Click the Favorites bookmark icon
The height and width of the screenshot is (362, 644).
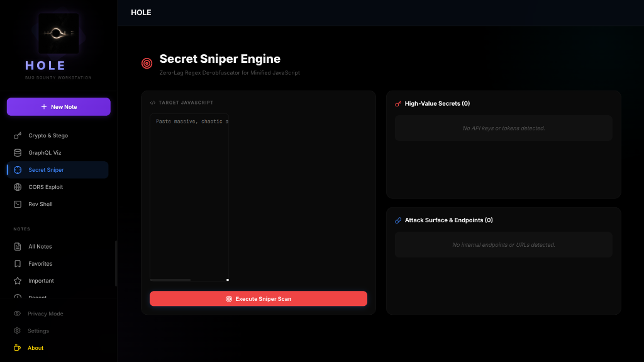18,264
